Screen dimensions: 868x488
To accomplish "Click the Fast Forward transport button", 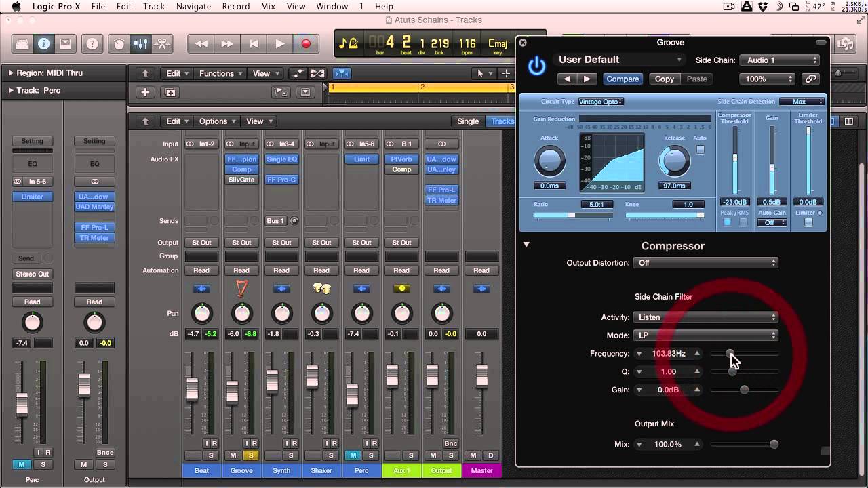I will 227,44.
